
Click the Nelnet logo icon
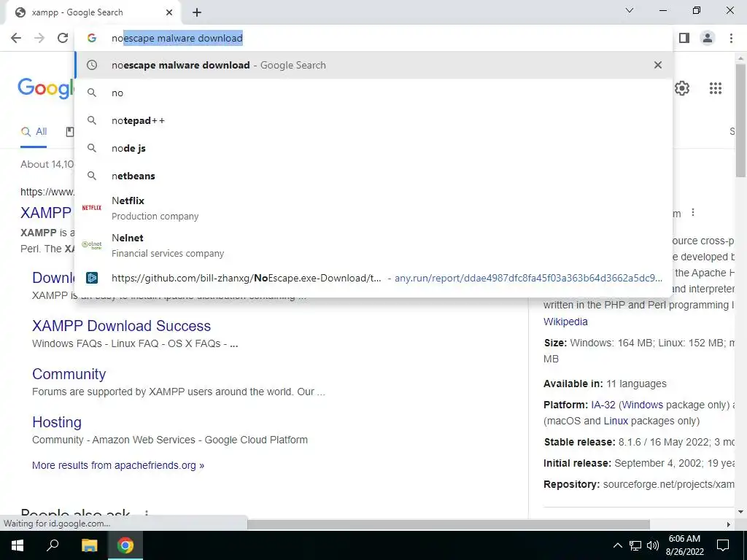[x=91, y=245]
